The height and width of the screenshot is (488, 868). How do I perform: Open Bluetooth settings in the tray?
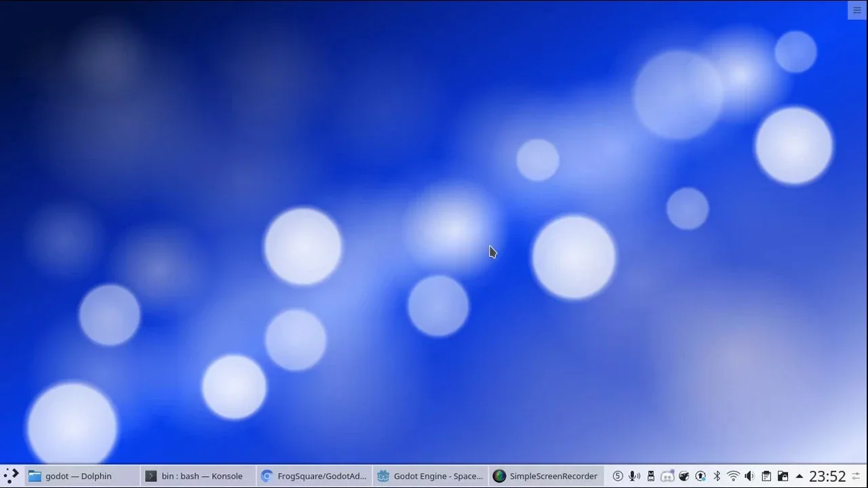[x=717, y=476]
